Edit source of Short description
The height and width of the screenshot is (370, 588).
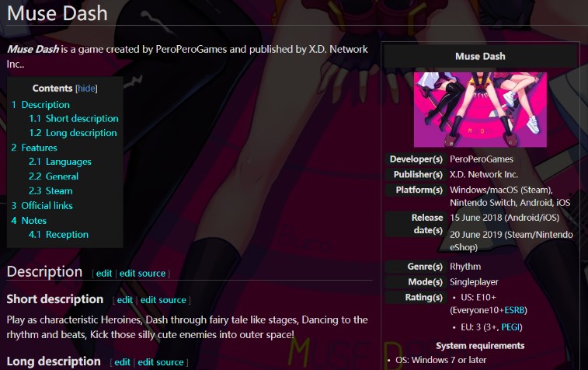[x=163, y=300]
